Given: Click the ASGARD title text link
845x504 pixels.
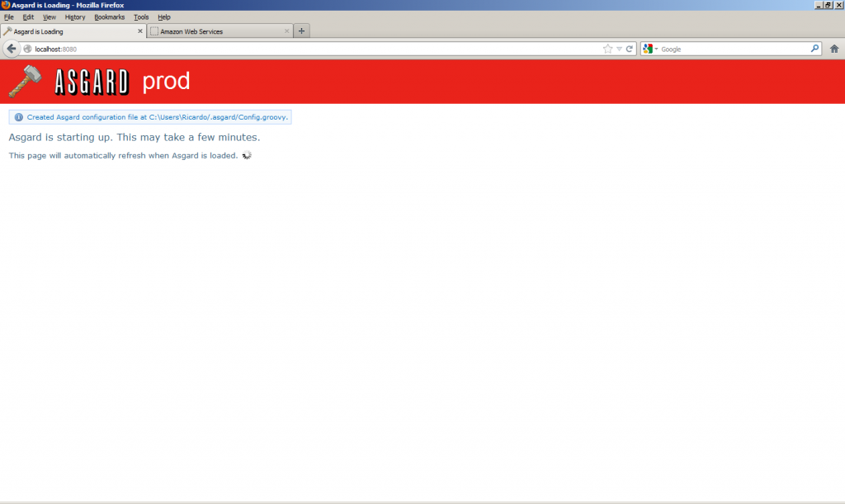Looking at the screenshot, I should point(92,82).
